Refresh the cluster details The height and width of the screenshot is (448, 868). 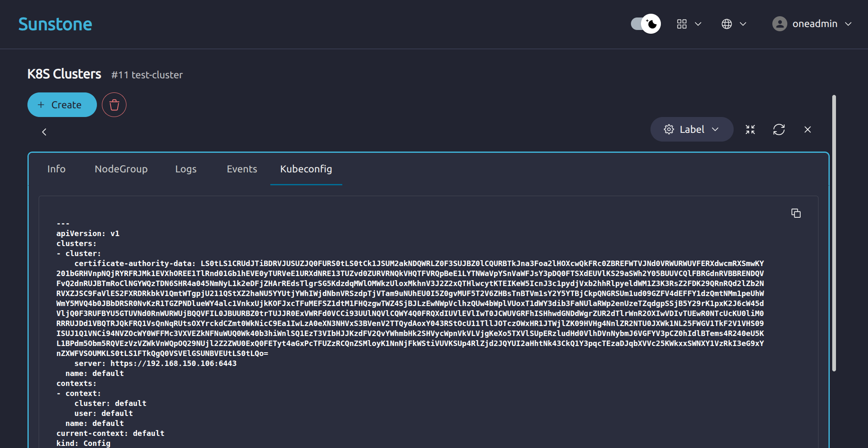[x=779, y=129]
